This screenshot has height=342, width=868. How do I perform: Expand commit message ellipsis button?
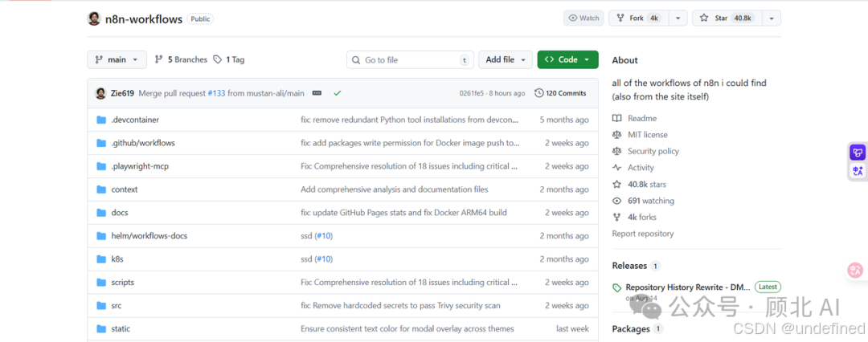[317, 93]
